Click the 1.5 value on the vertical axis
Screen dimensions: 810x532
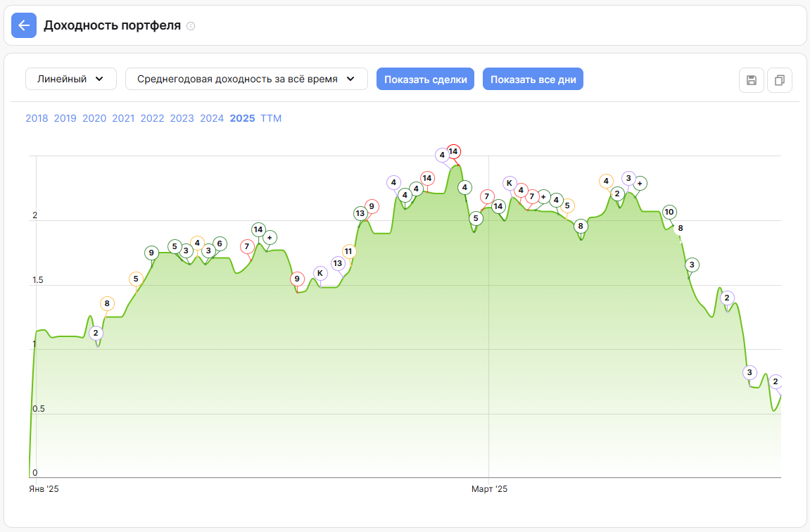(38, 280)
